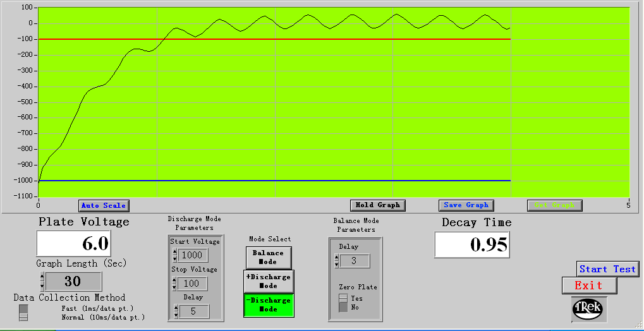644x331 pixels.
Task: Click the Balance Mode Delay stepper arrows
Action: point(336,261)
